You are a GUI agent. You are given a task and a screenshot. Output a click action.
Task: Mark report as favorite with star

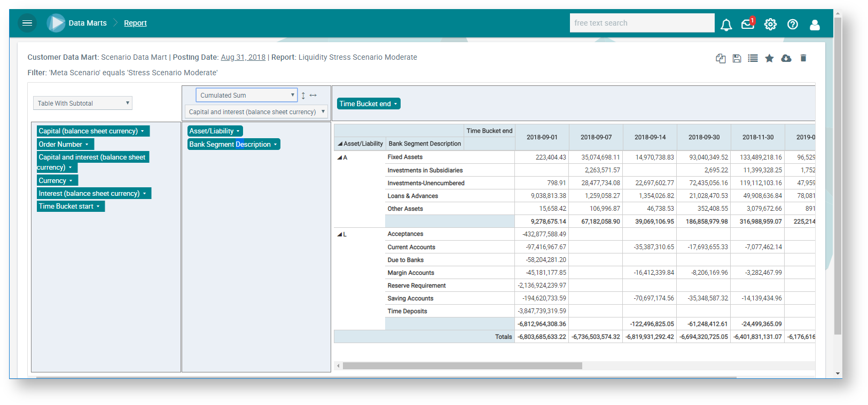(769, 58)
